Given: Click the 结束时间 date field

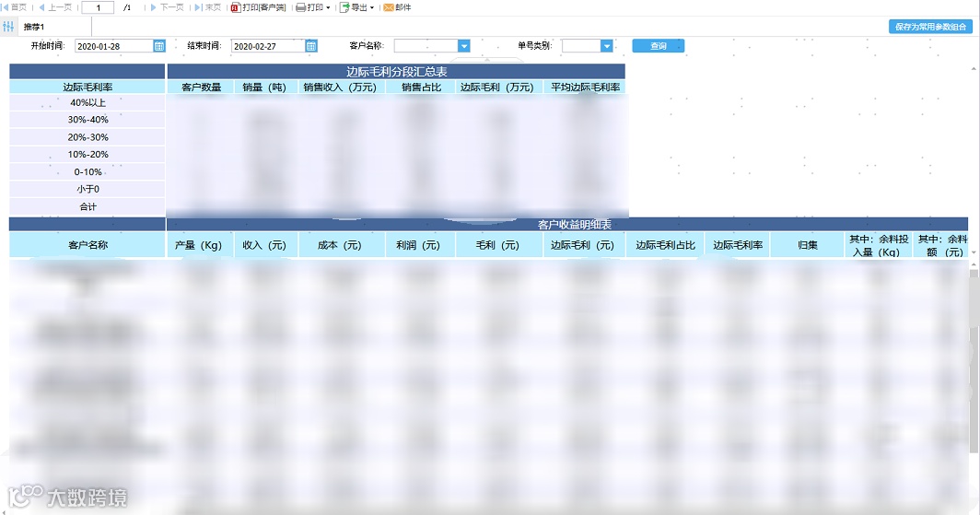Looking at the screenshot, I should 268,46.
